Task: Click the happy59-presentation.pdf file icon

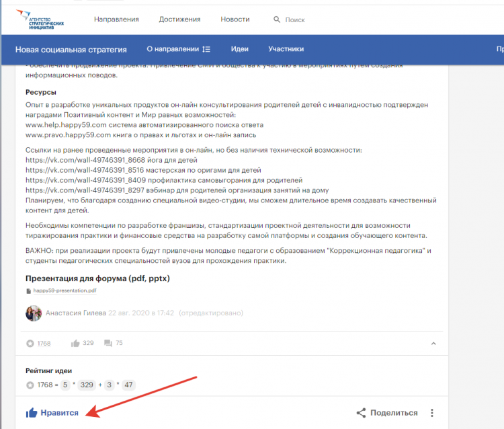Action: [28, 291]
